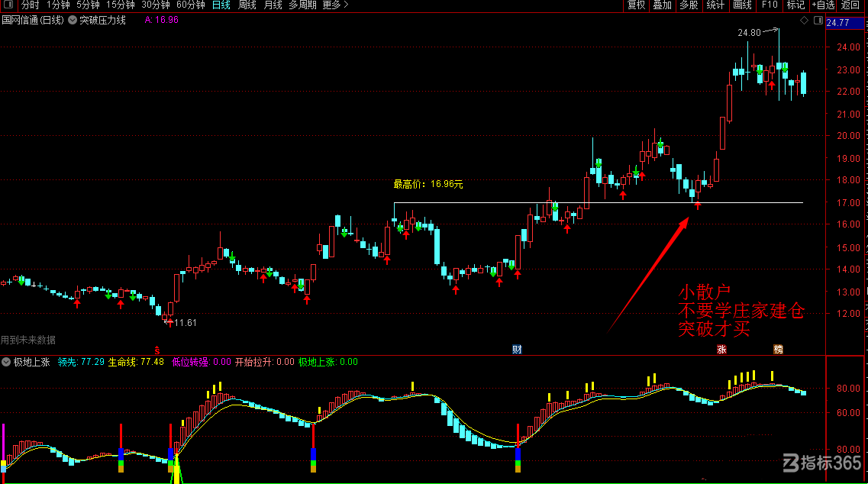Viewport: 868px width, 484px height.
Task: Click the red S marker on the timeline
Action: [x=157, y=350]
